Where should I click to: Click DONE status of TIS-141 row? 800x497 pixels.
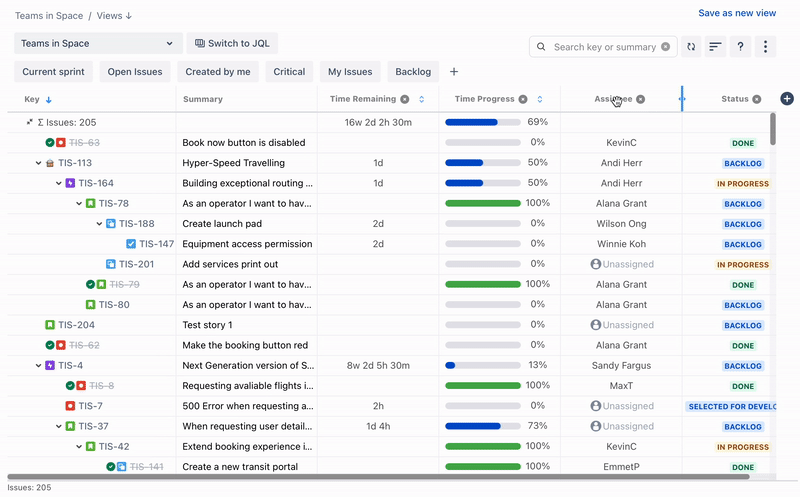tap(743, 467)
